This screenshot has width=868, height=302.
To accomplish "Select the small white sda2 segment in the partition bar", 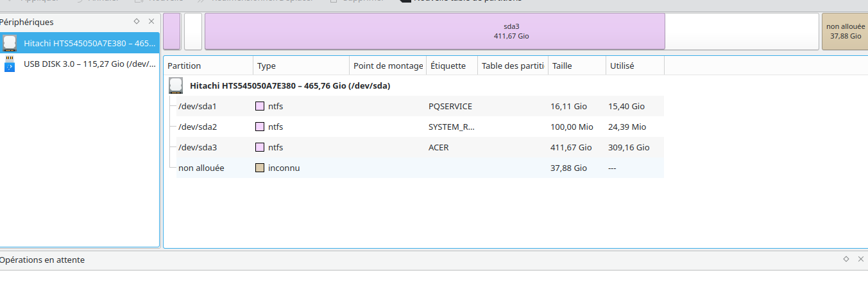I will coord(193,31).
